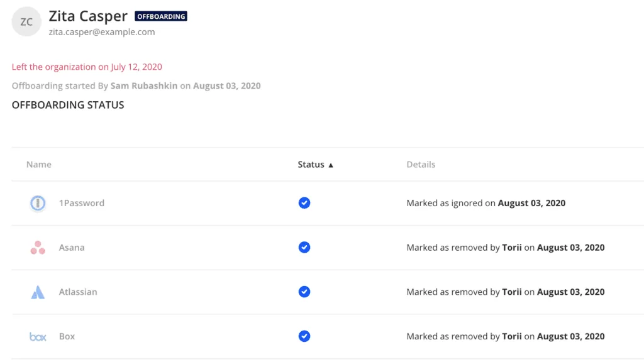644x362 pixels.
Task: Open the Atlassian app name
Action: pos(78,292)
